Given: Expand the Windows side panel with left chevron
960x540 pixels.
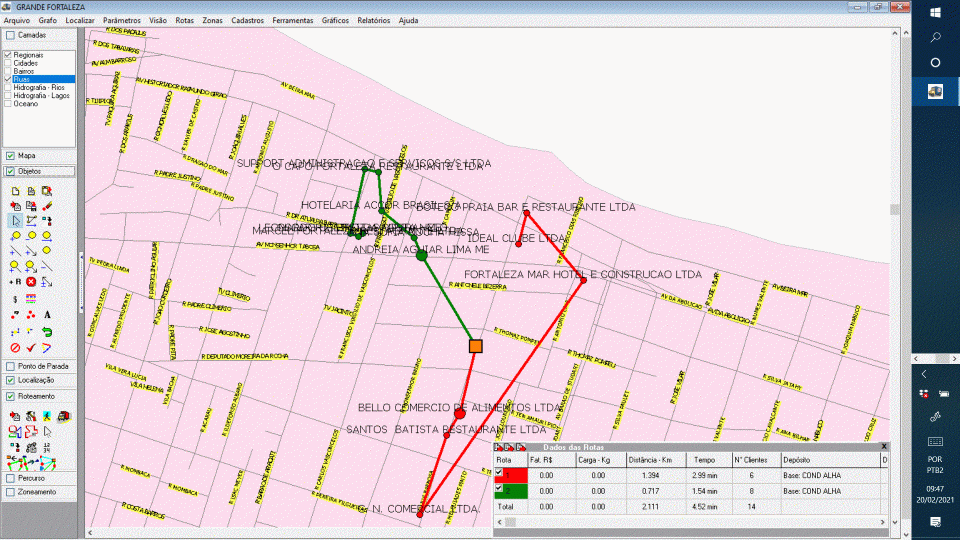Looking at the screenshot, I should point(924,374).
